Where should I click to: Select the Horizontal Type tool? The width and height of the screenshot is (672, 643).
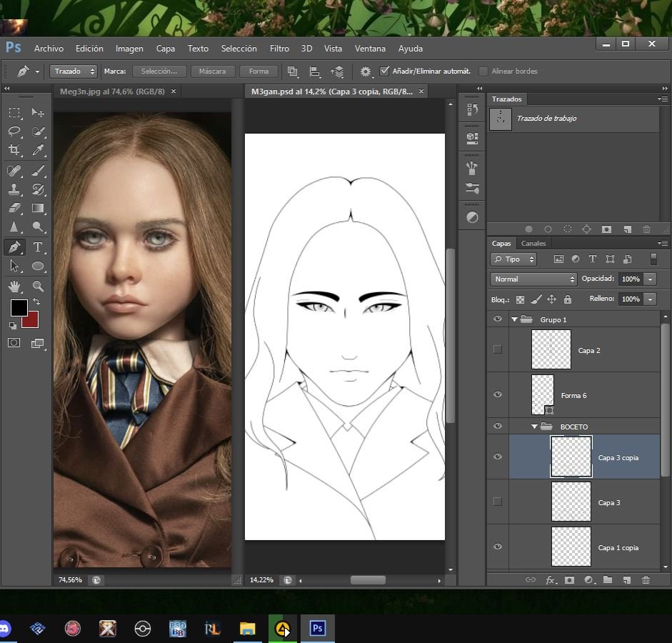(38, 247)
